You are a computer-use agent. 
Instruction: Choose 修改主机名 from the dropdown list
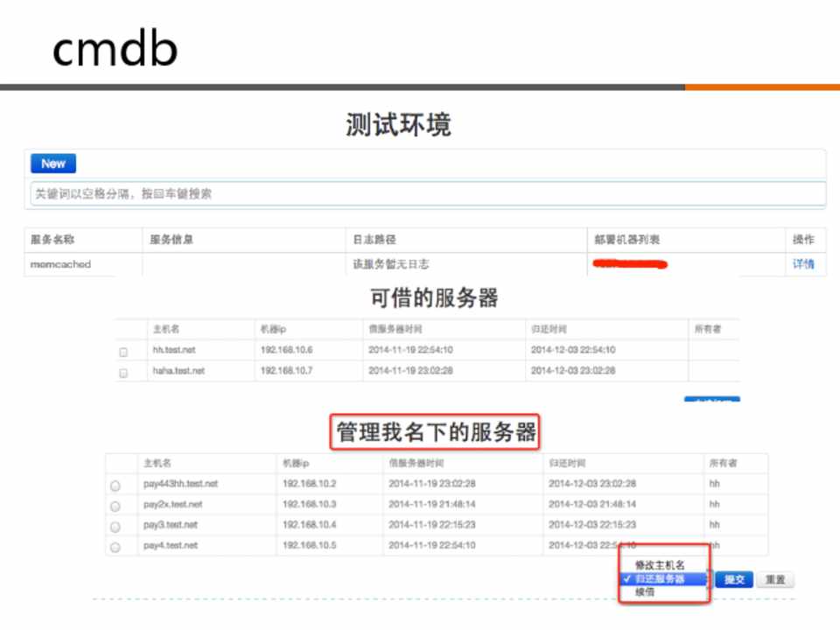(x=660, y=565)
